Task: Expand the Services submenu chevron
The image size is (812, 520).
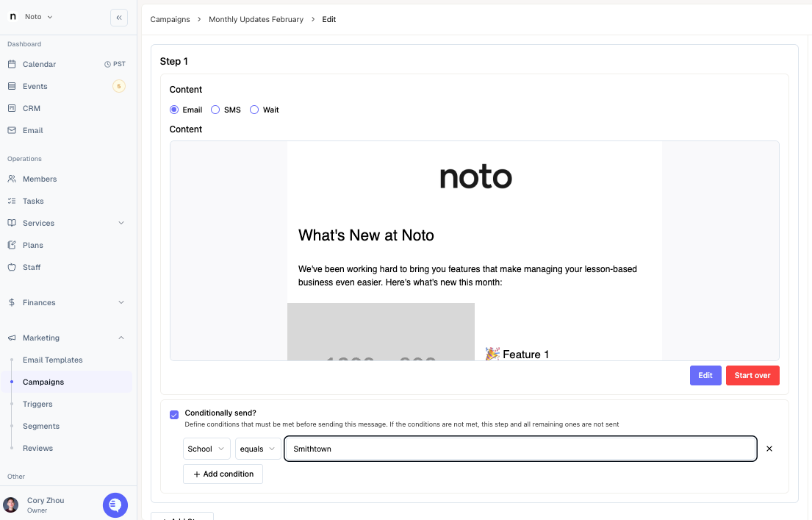Action: (x=121, y=223)
